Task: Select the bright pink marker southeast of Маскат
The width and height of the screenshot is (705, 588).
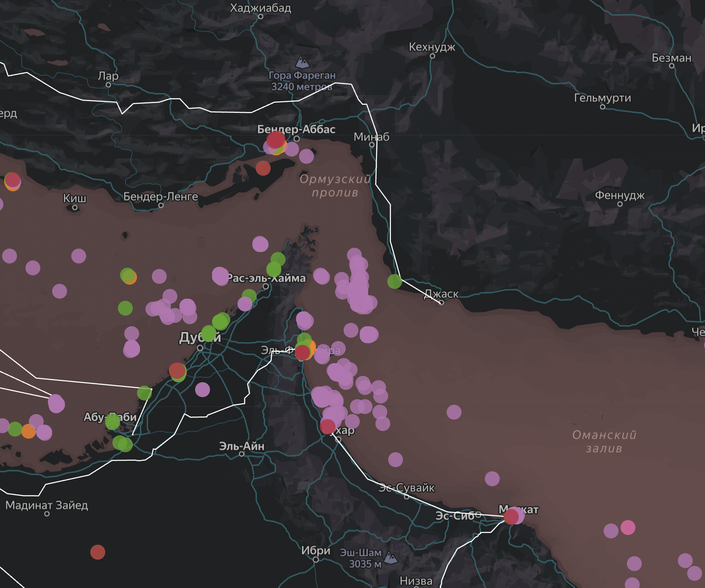Action: (628, 527)
